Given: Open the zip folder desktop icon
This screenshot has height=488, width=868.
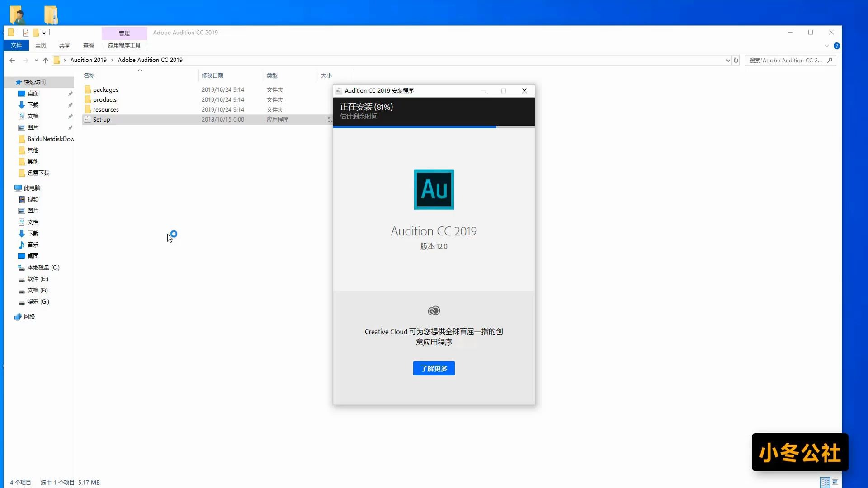Looking at the screenshot, I should (51, 14).
